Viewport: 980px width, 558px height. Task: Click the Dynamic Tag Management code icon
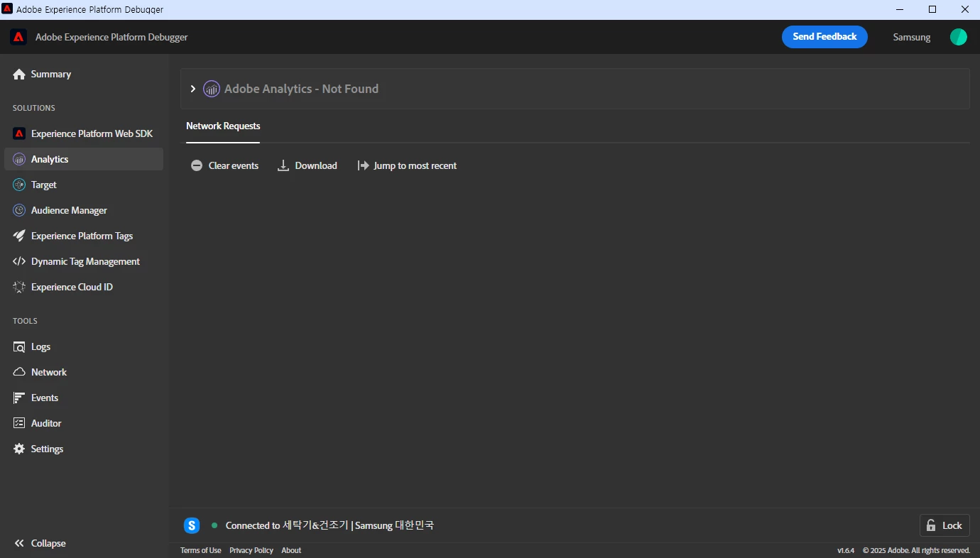[x=19, y=261]
